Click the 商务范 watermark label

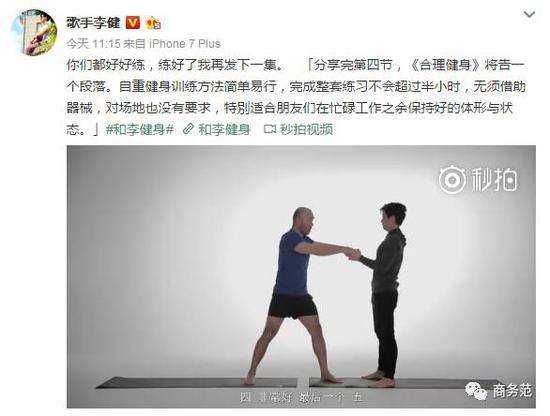[512, 390]
